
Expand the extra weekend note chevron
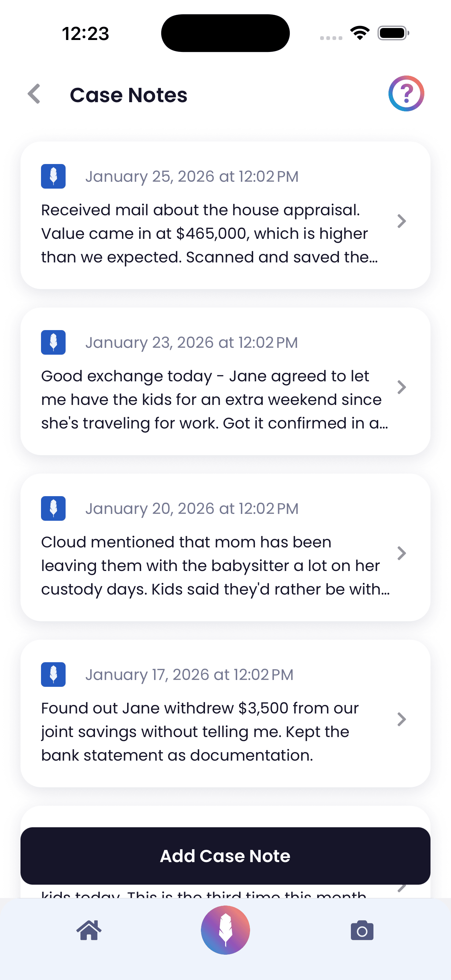(x=401, y=387)
